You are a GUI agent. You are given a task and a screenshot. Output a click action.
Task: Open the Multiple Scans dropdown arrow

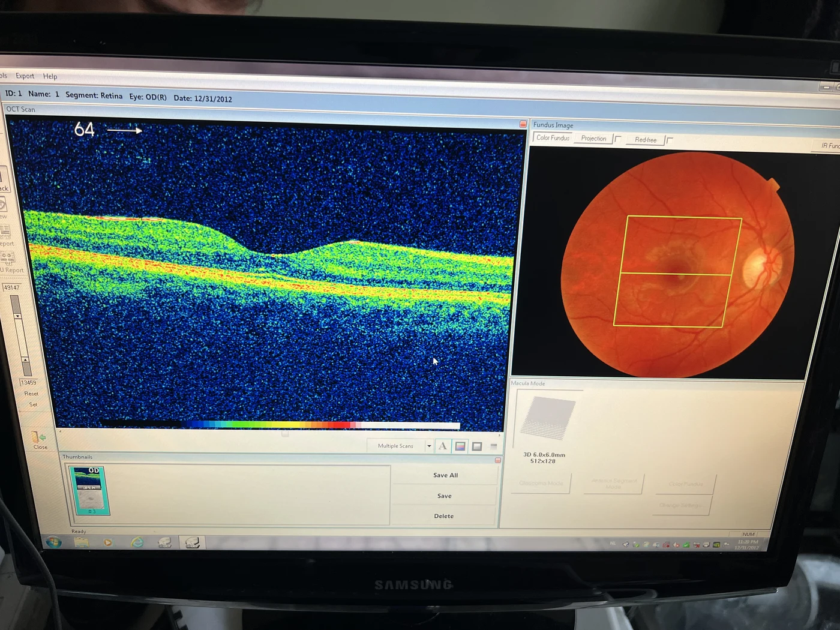coord(428,446)
